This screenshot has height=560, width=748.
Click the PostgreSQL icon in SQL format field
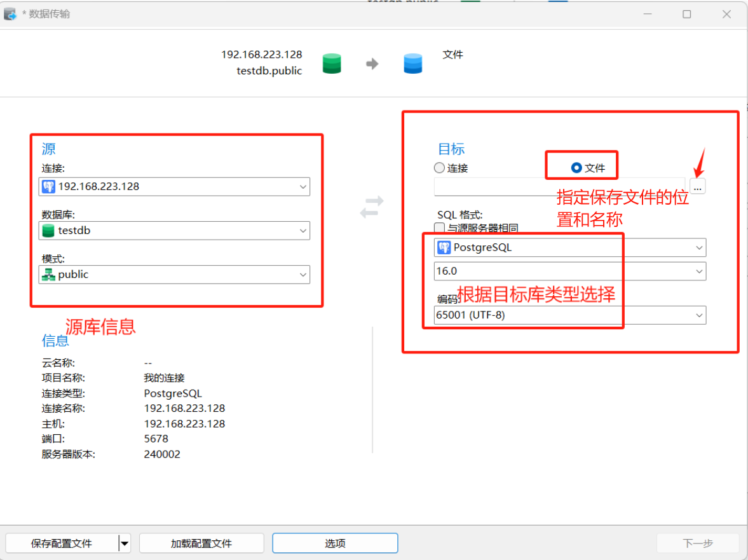(444, 248)
